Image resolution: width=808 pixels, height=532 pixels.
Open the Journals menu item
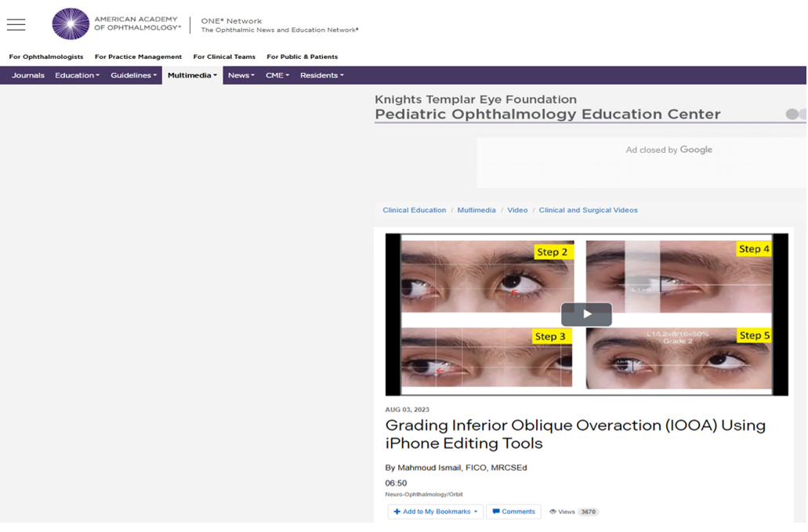click(28, 75)
